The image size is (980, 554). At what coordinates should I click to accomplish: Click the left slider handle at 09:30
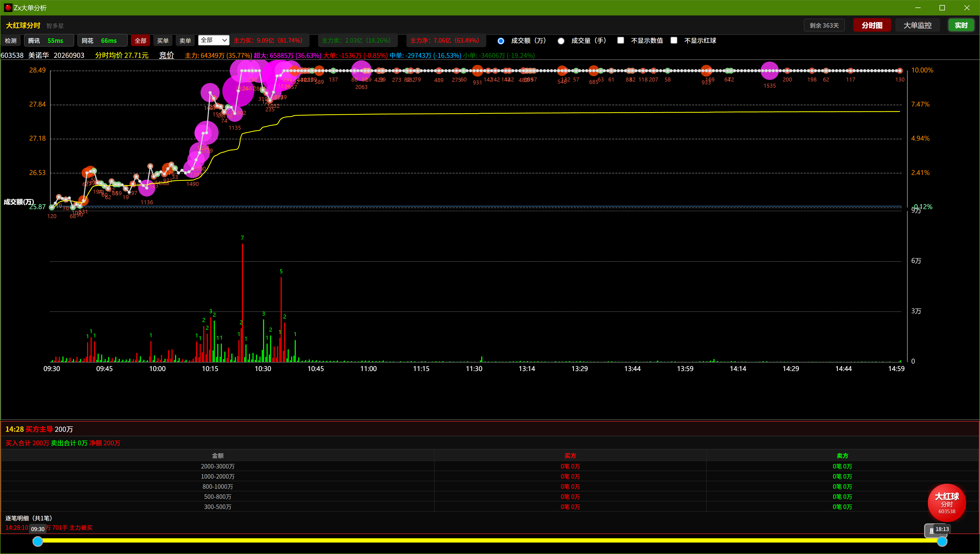(37, 541)
